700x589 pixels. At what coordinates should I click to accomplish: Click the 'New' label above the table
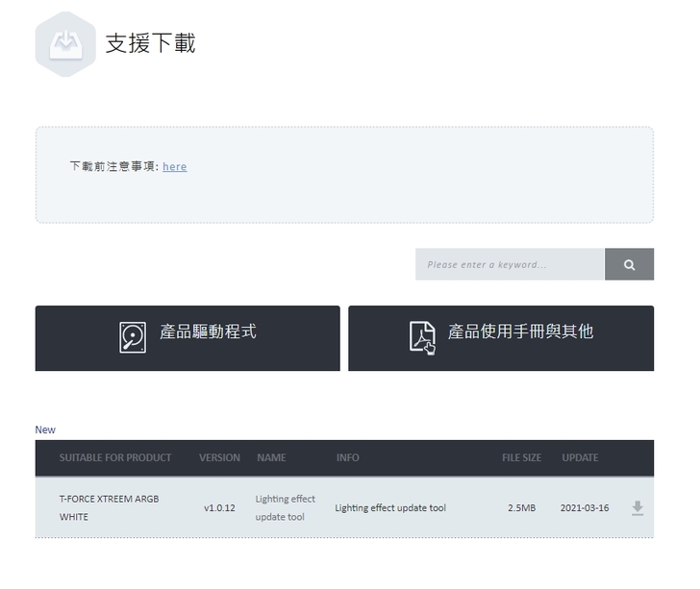tap(45, 429)
